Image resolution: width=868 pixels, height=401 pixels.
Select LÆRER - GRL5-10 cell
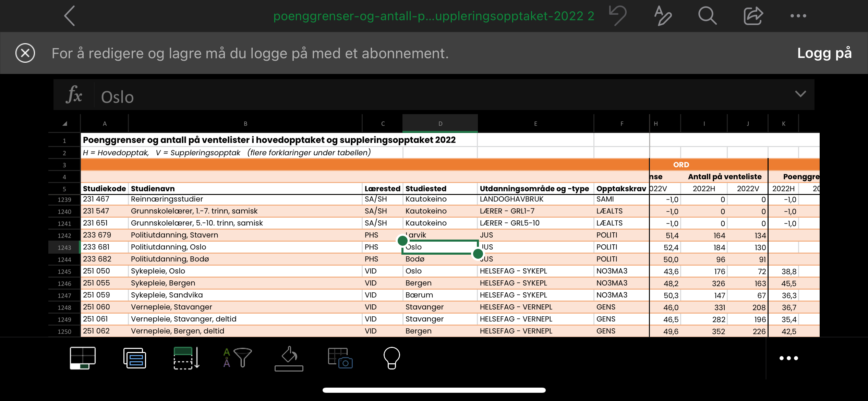point(535,223)
